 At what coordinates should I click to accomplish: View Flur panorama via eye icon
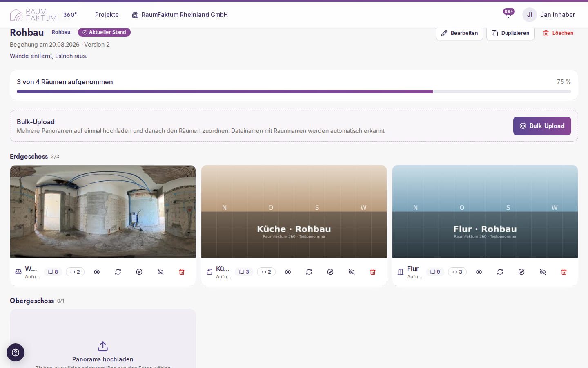[479, 272]
